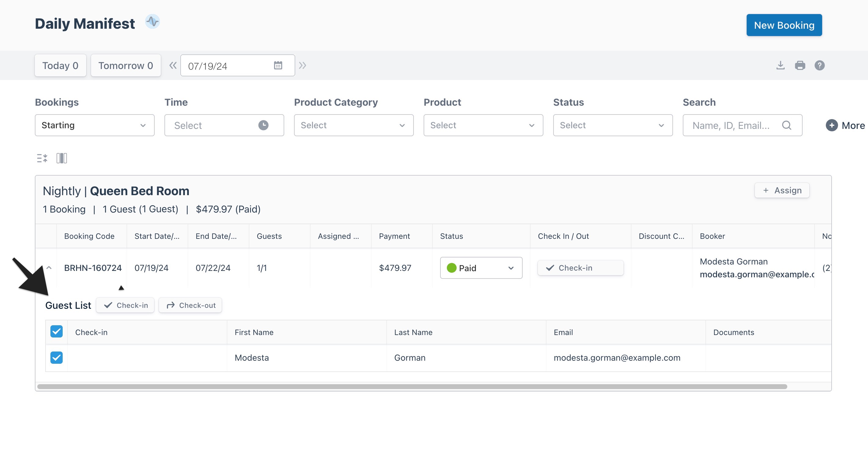Collapse booking BRHN-160724 row chevron
The image size is (868, 452).
coord(49,268)
